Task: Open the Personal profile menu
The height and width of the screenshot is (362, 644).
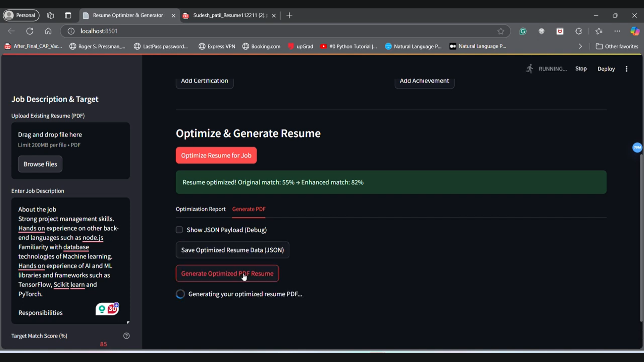Action: [x=21, y=15]
